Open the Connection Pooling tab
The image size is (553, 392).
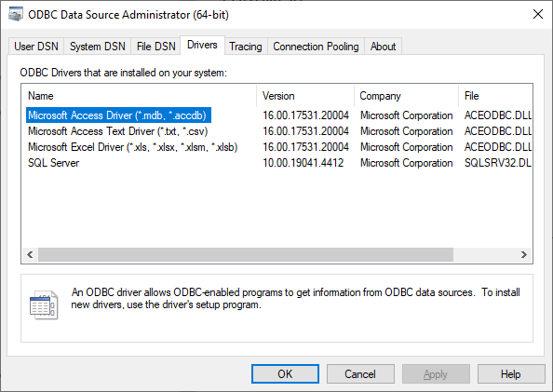(x=316, y=47)
